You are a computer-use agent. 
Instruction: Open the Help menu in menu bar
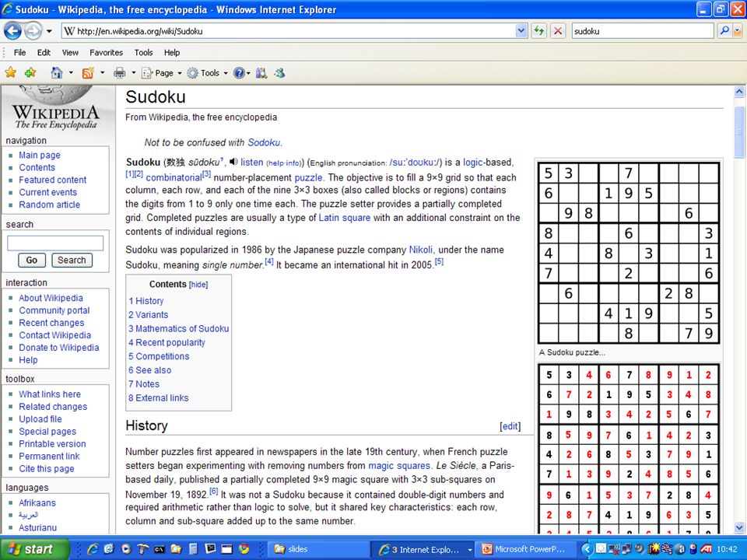pyautogui.click(x=172, y=52)
